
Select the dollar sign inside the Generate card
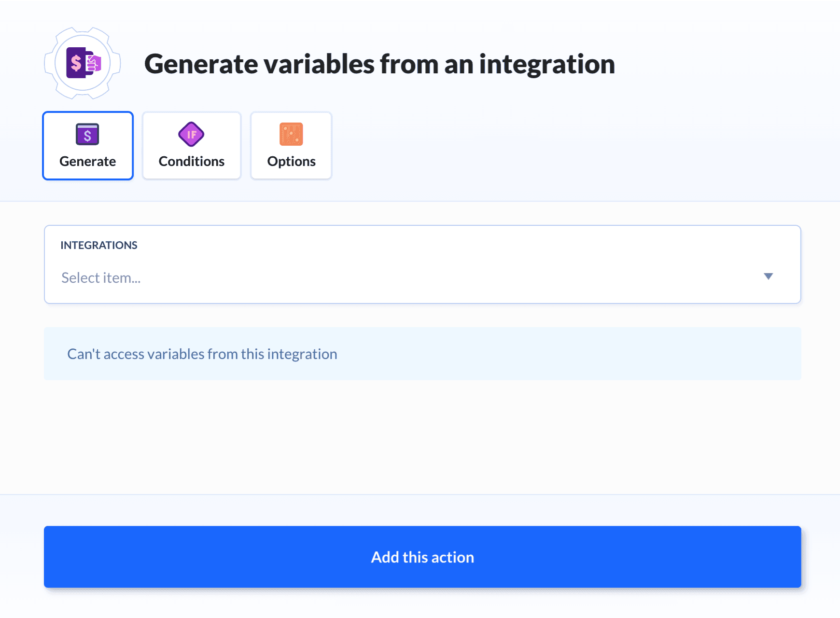point(87,135)
